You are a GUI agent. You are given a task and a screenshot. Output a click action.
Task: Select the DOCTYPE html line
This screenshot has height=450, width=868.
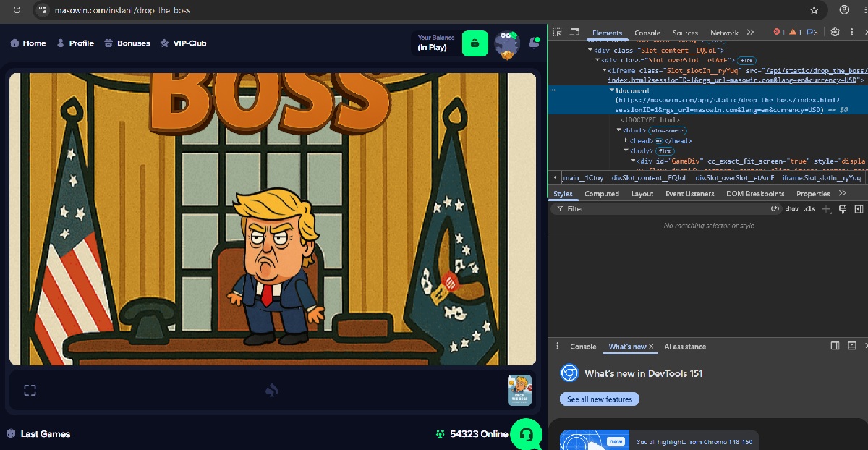click(x=649, y=120)
